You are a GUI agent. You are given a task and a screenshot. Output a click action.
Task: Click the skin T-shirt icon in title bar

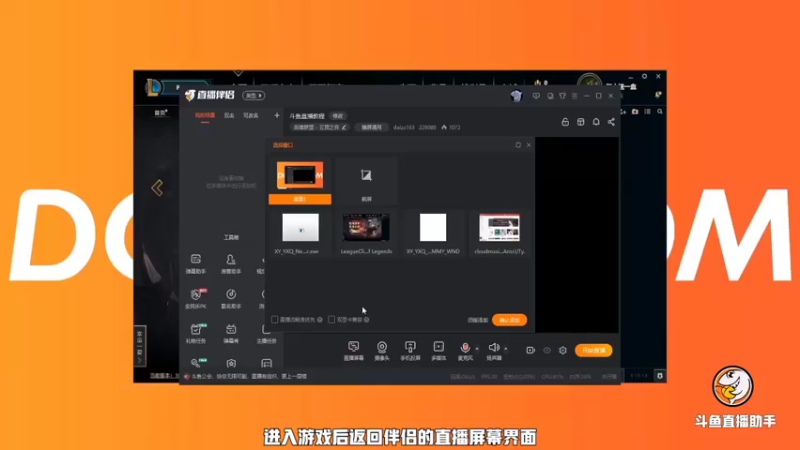pyautogui.click(x=562, y=96)
